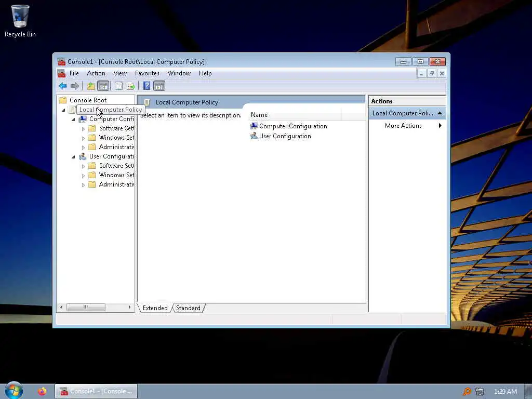Click the Show Desktop strip at taskbar end
The image size is (532, 399).
tap(528, 392)
